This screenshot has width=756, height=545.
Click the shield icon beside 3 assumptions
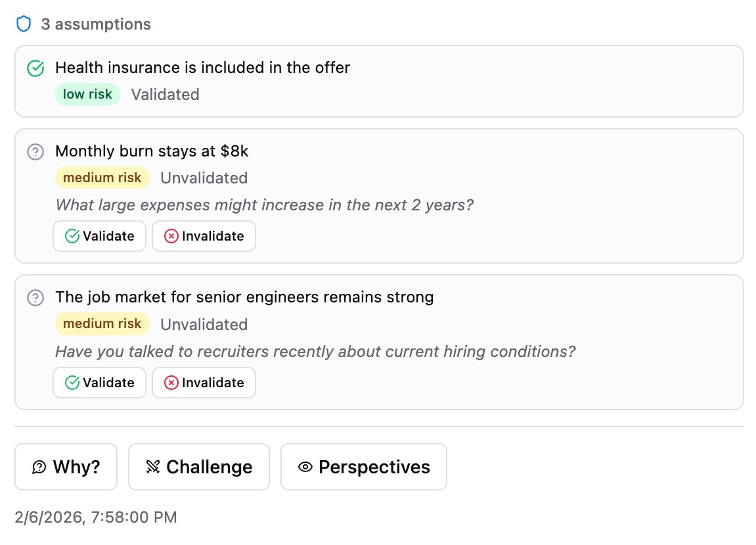[x=24, y=25]
